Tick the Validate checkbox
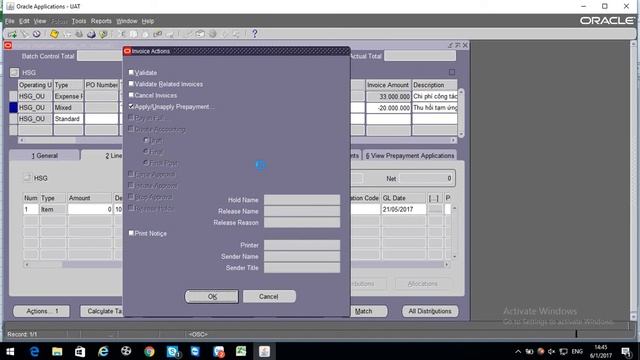The image size is (640, 360). 131,72
